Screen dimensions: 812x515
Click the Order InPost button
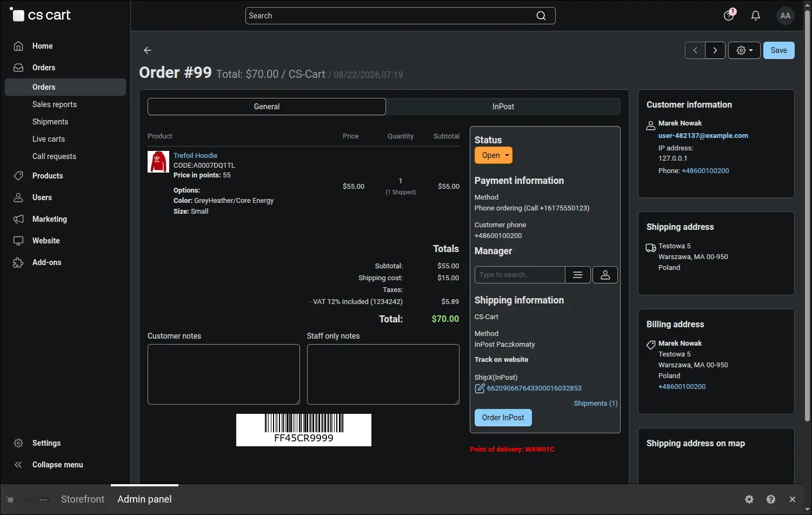pos(503,418)
